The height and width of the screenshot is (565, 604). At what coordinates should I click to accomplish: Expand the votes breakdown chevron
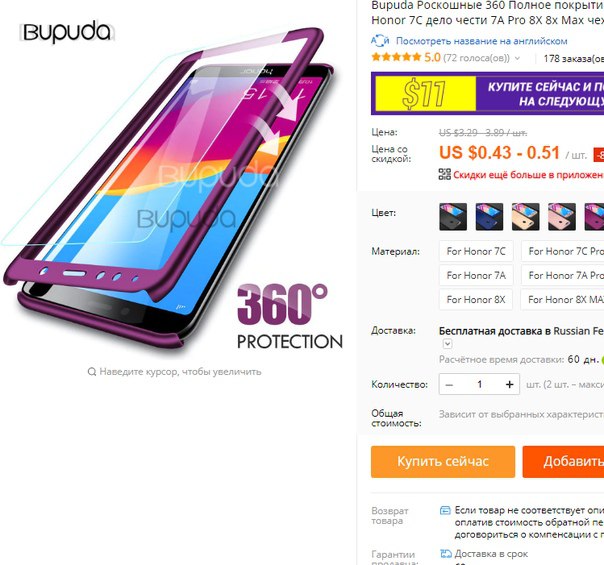[517, 59]
